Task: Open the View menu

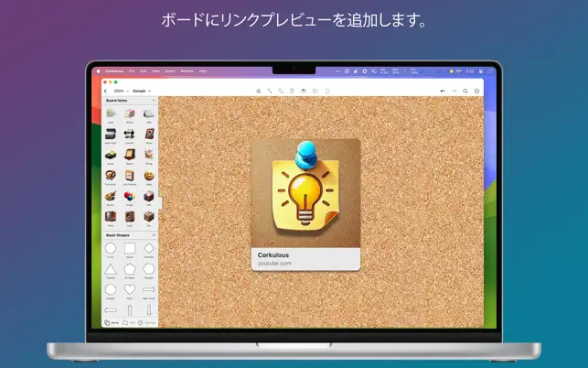Action: (x=155, y=71)
